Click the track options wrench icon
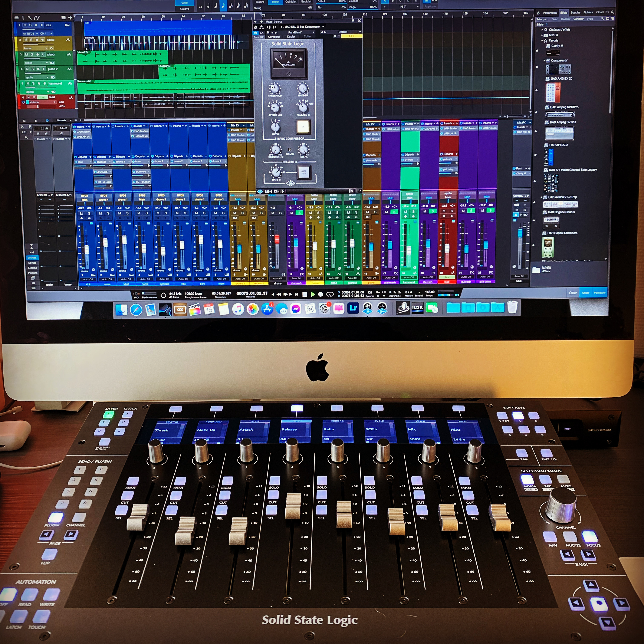The image size is (644, 644). (30, 18)
